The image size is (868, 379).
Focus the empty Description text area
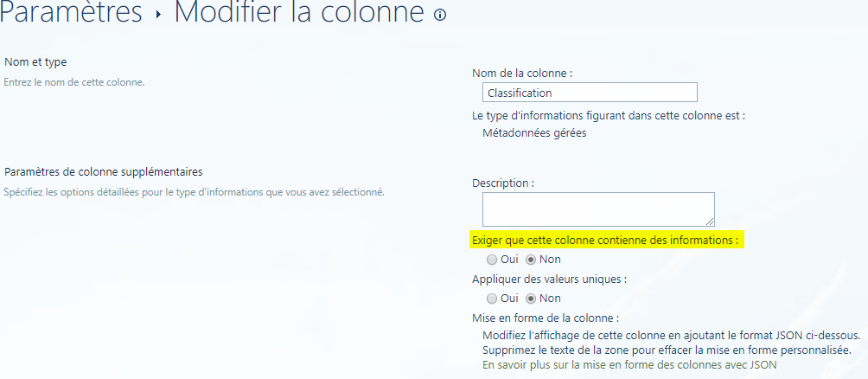point(597,209)
